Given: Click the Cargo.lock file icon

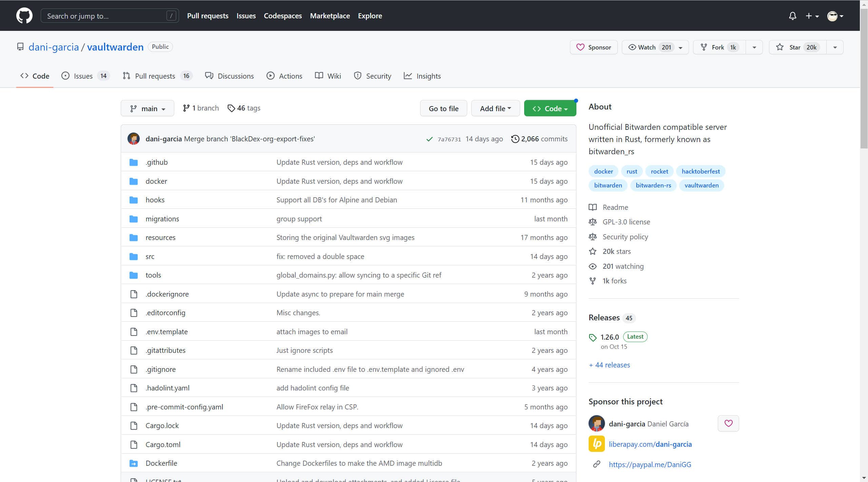Looking at the screenshot, I should 134,426.
